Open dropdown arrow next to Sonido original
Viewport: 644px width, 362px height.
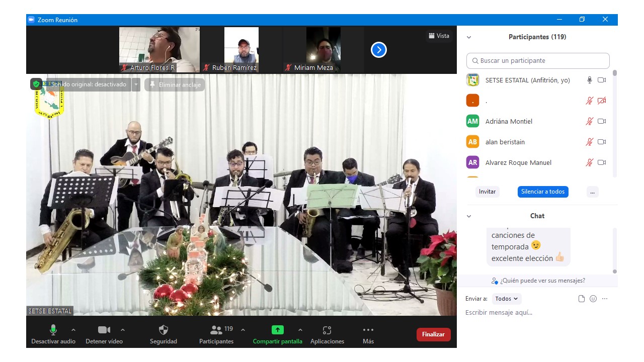(x=136, y=84)
